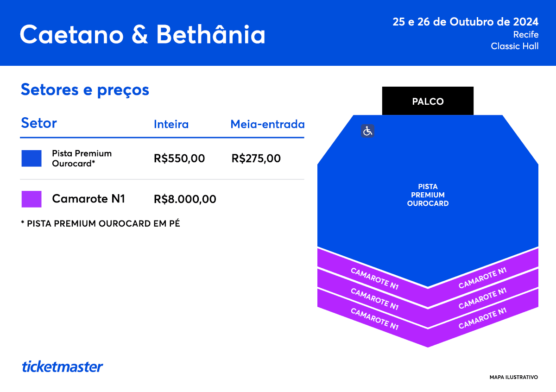556x392 pixels.
Task: Click the Meia-entrada column header
Action: click(x=267, y=124)
